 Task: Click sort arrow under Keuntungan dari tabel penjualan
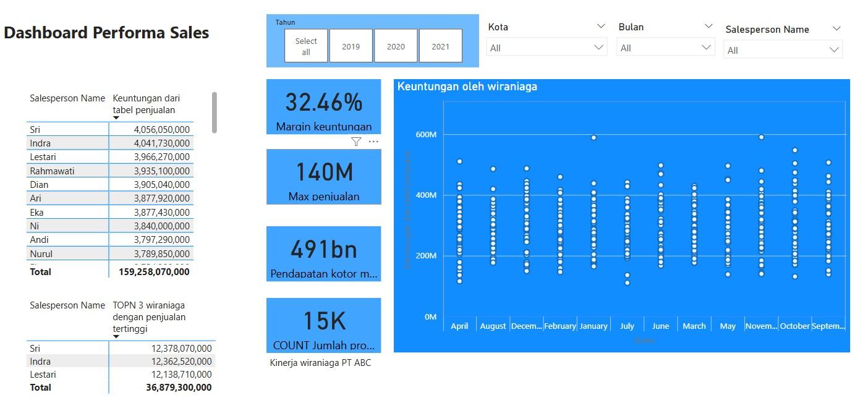click(116, 117)
